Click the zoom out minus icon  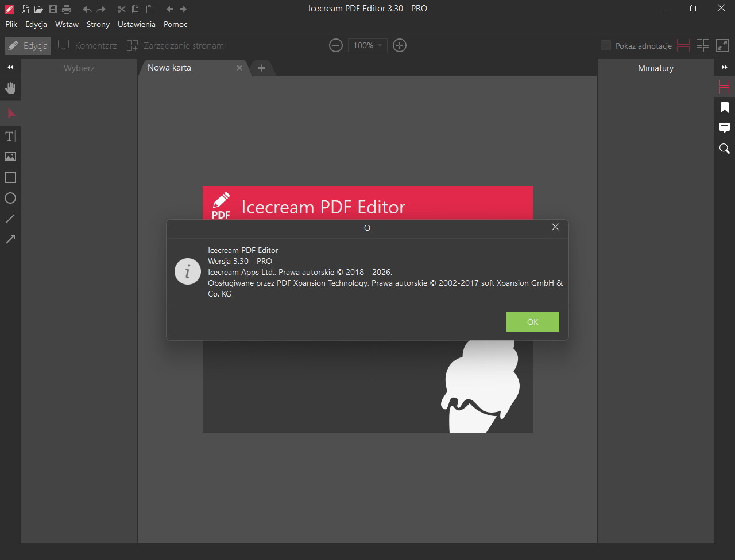coord(336,45)
